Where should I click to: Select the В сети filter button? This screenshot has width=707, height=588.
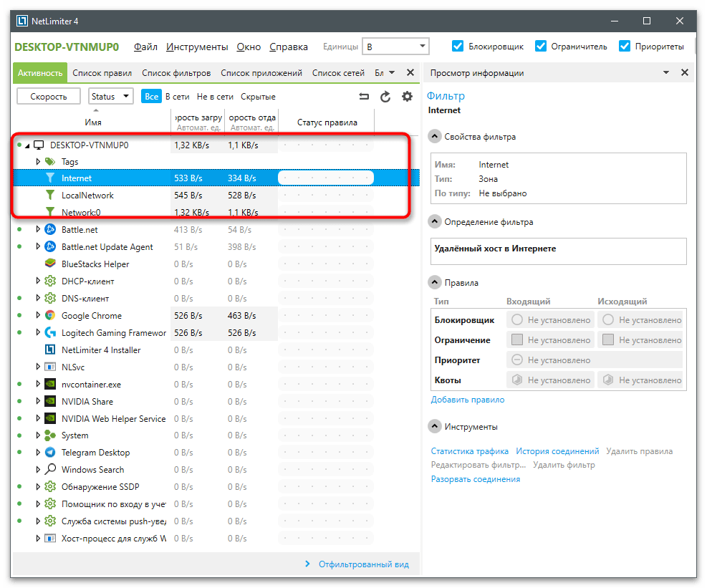[x=177, y=97]
